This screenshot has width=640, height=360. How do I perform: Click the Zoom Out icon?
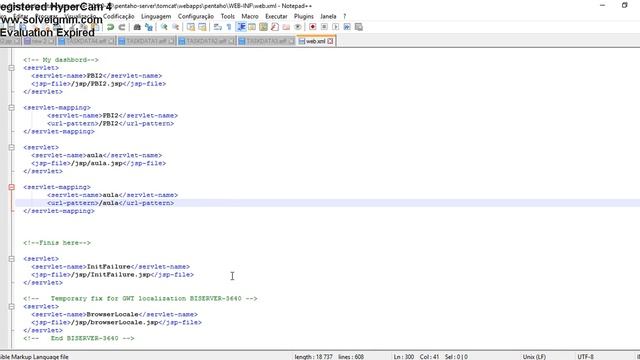pyautogui.click(x=176, y=27)
